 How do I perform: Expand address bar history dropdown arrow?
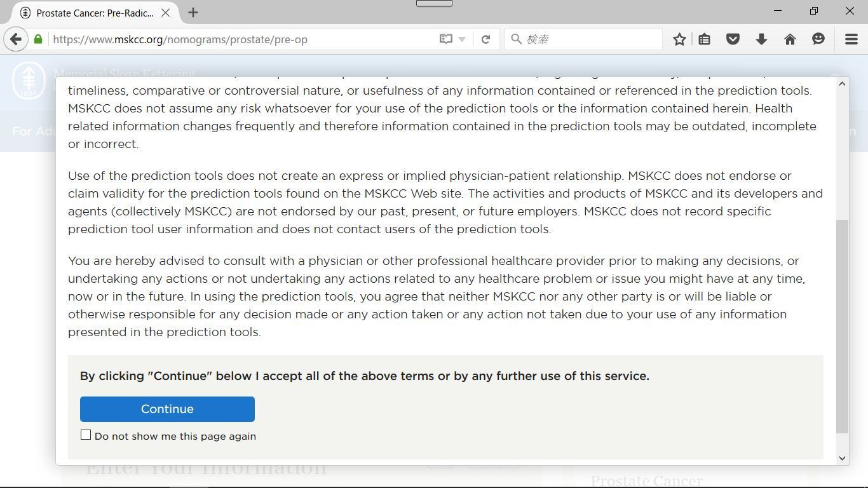click(462, 39)
